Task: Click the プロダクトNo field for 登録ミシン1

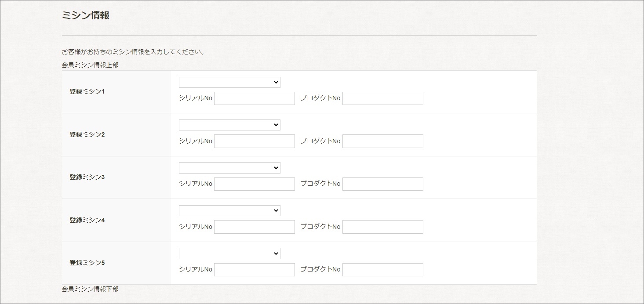Action: point(382,98)
